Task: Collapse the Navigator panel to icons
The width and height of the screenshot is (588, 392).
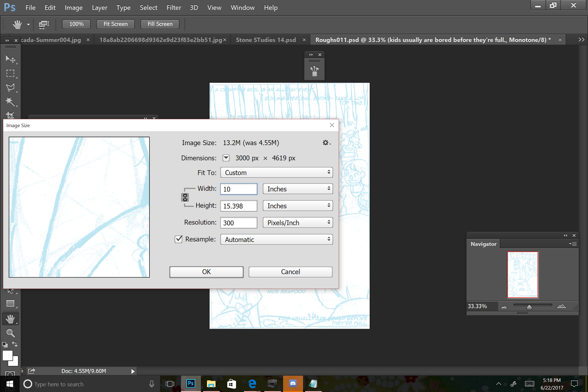Action: pos(566,235)
